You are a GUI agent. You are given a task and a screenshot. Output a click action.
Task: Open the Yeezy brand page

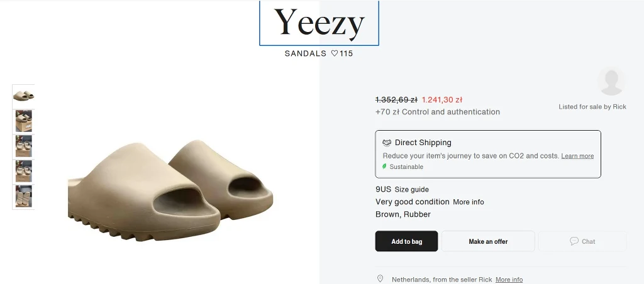pyautogui.click(x=319, y=23)
